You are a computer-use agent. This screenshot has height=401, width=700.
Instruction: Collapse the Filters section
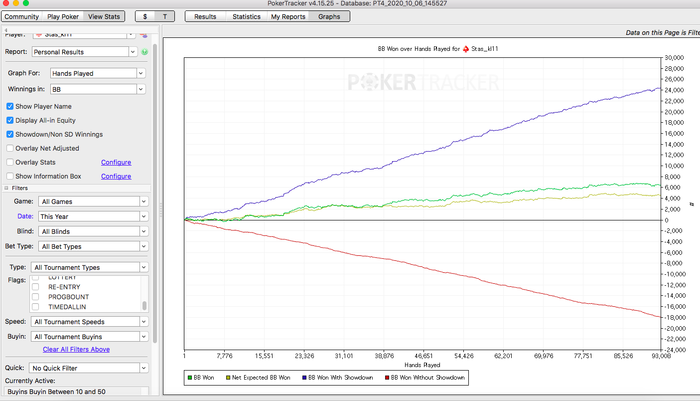pos(6,188)
